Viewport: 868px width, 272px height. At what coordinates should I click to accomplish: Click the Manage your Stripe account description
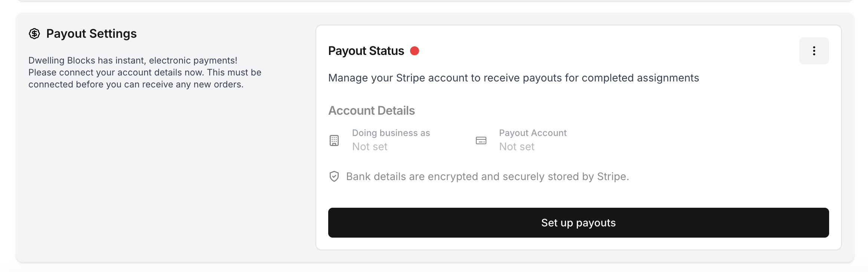[514, 78]
